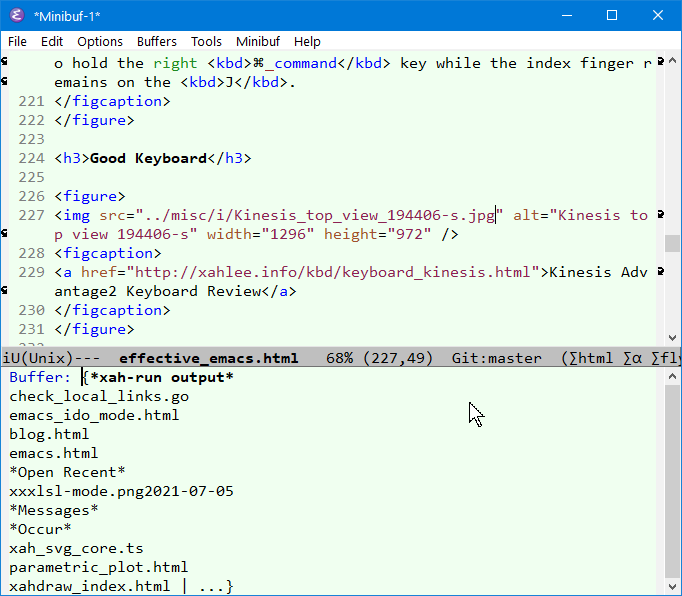Viewport: 682px width, 596px height.
Task: Click the minibuffer scrollbar up arrow
Action: coord(672,376)
